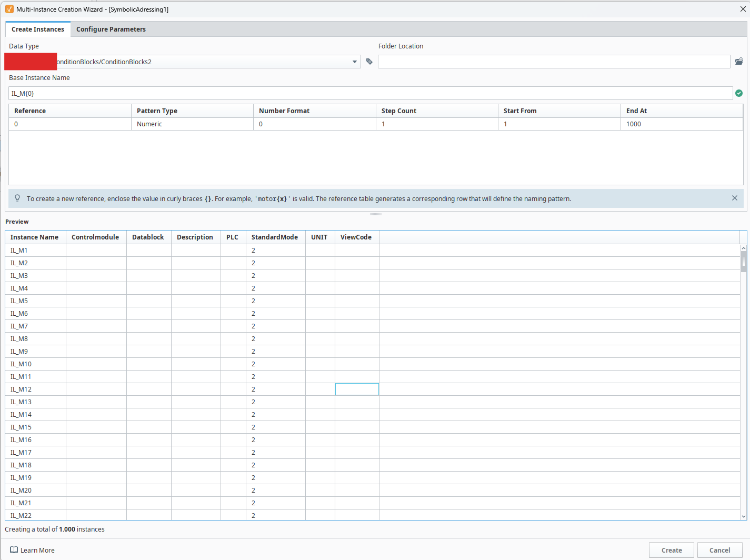Click the ViewCode column header
This screenshot has width=750, height=560.
pyautogui.click(x=357, y=237)
